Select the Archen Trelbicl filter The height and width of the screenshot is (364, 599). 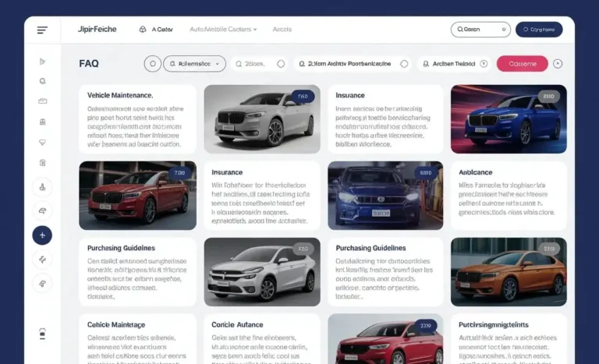click(455, 64)
